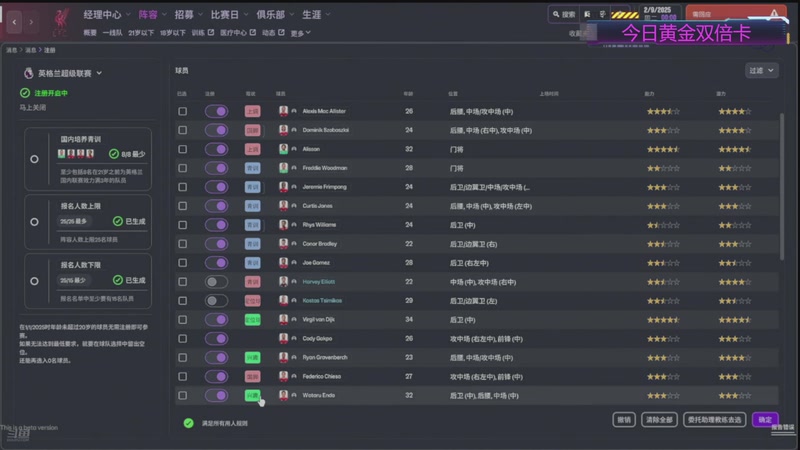The width and height of the screenshot is (800, 450).
Task: Click the green status badge on Virgil van Dijk's row
Action: click(x=253, y=319)
